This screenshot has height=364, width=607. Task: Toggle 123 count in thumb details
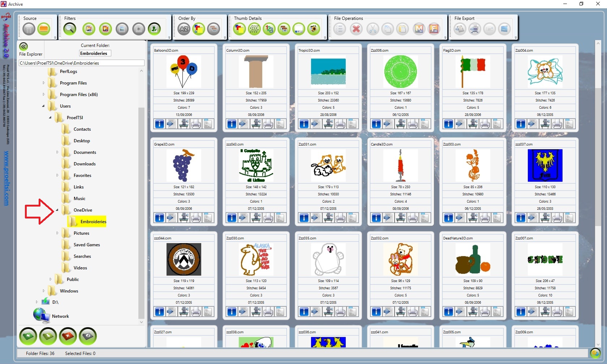click(x=269, y=29)
